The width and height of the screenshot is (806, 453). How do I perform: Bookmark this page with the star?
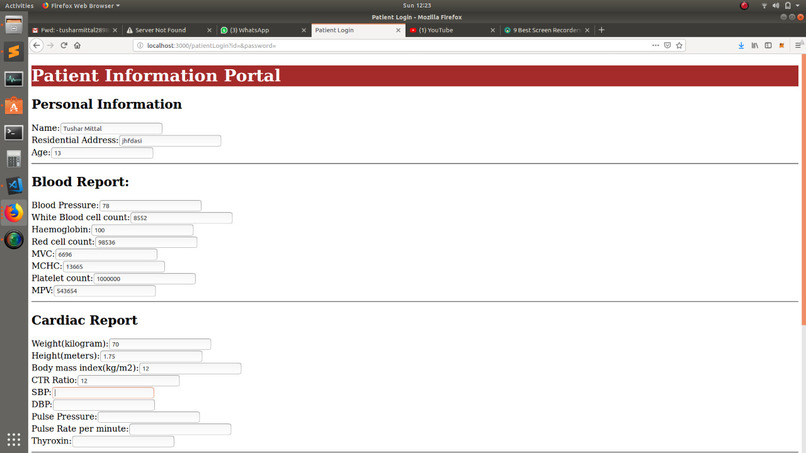pos(679,45)
